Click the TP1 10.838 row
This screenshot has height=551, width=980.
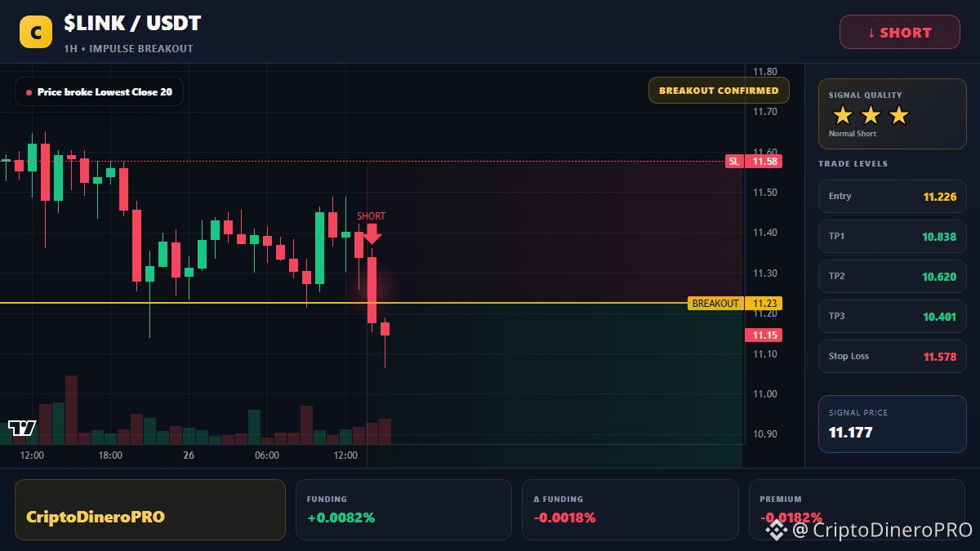click(x=892, y=236)
